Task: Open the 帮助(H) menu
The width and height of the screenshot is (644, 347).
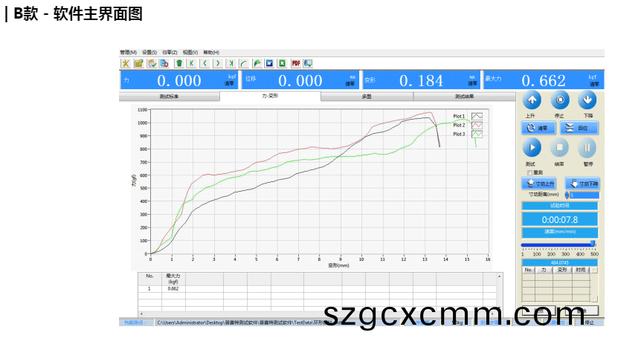Action: click(x=211, y=53)
